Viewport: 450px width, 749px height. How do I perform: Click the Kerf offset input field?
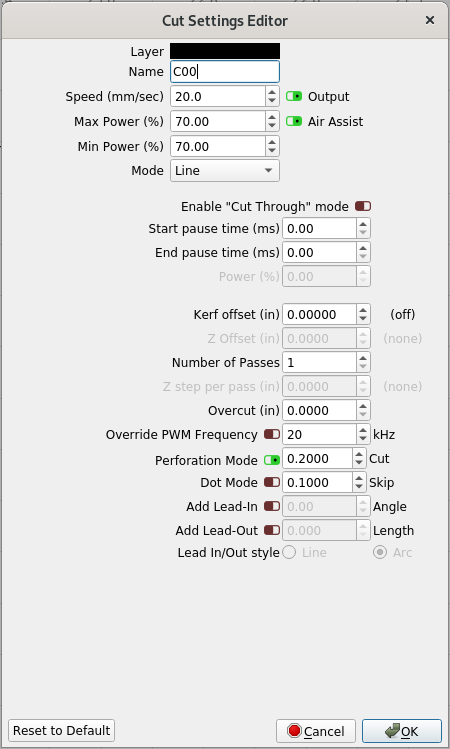320,314
